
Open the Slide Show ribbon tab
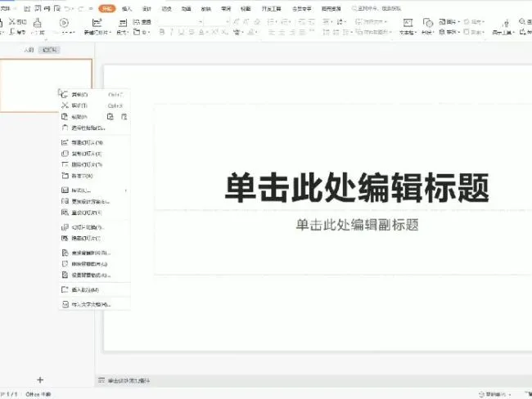[206, 9]
